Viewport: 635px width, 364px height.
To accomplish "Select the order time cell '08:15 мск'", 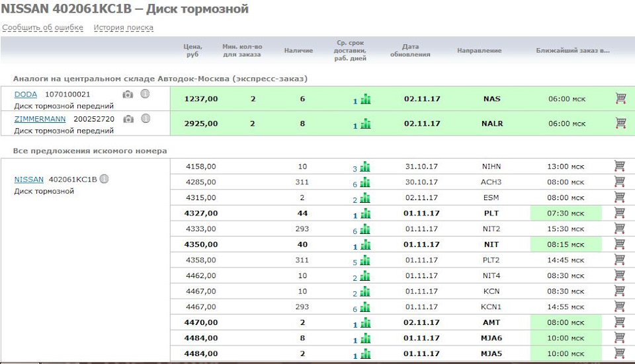I will (x=566, y=244).
